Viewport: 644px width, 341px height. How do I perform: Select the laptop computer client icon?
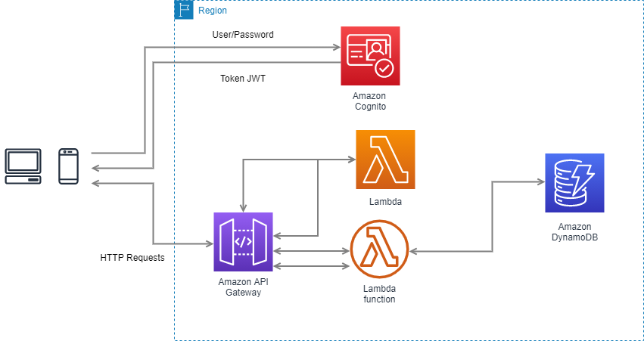click(x=23, y=166)
